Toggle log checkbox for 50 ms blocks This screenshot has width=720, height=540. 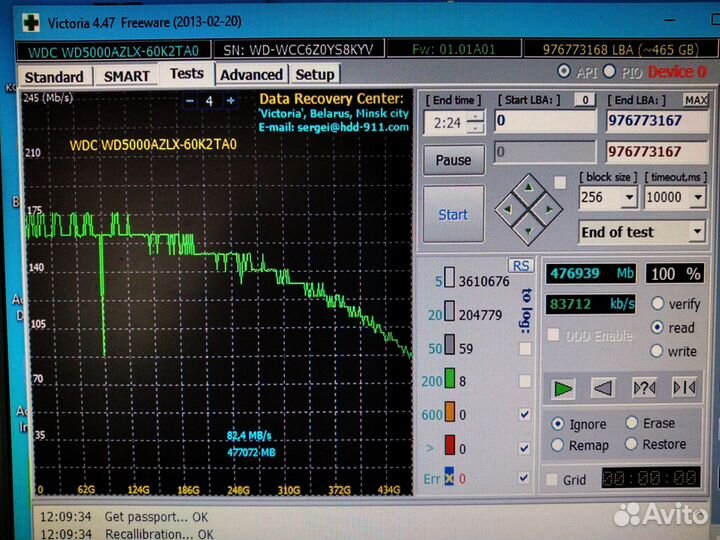525,349
